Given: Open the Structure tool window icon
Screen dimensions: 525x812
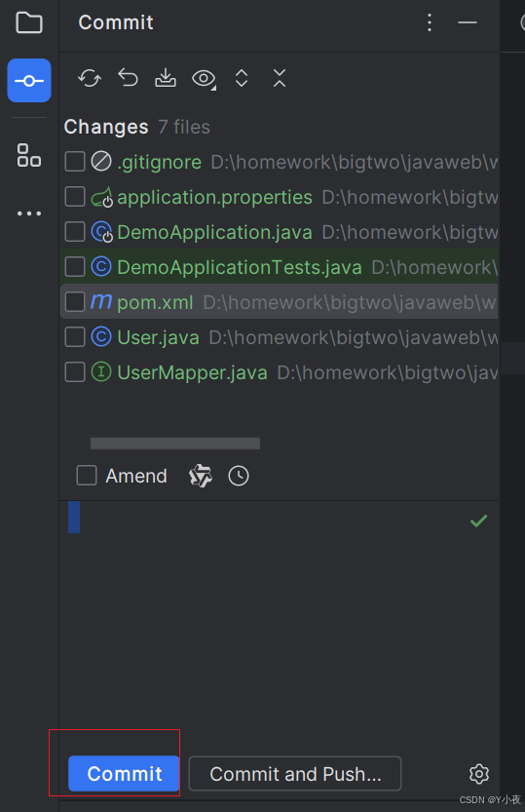Looking at the screenshot, I should click(29, 155).
